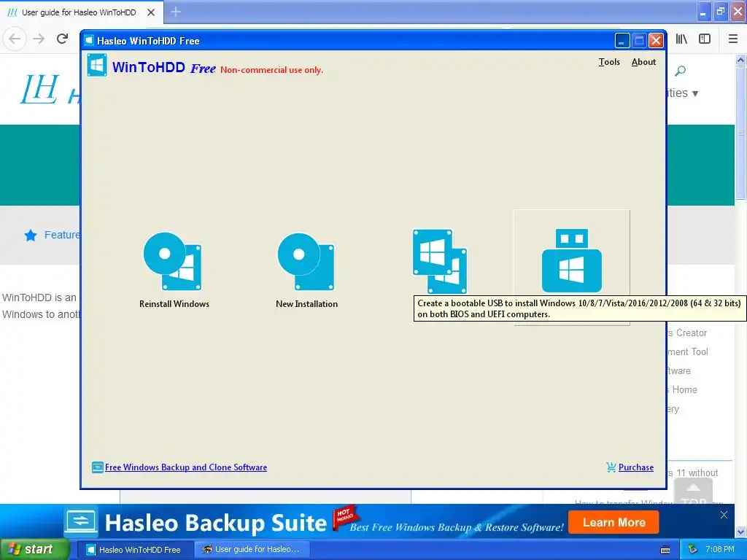Click the website search magnifier icon
Image resolution: width=747 pixels, height=560 pixels.
click(681, 71)
